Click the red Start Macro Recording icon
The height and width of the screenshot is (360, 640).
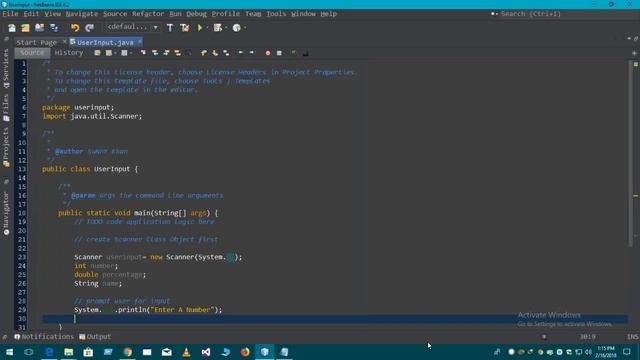[x=268, y=53]
